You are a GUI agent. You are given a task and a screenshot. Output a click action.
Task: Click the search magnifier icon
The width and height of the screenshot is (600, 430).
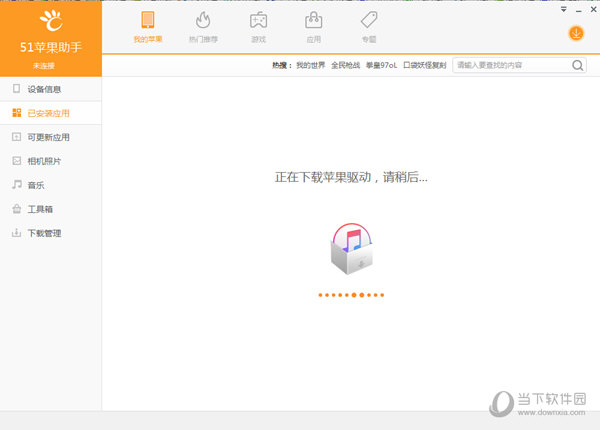pos(578,65)
